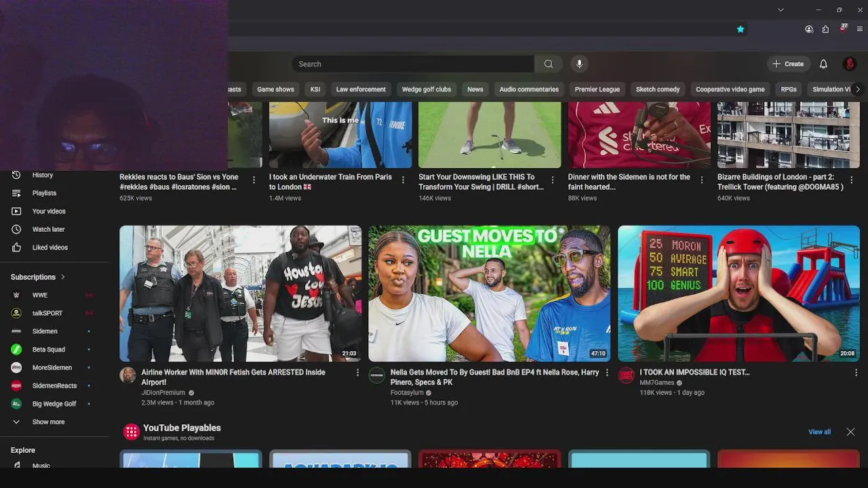The height and width of the screenshot is (488, 868).
Task: Select the Premier League chip
Action: coord(597,89)
